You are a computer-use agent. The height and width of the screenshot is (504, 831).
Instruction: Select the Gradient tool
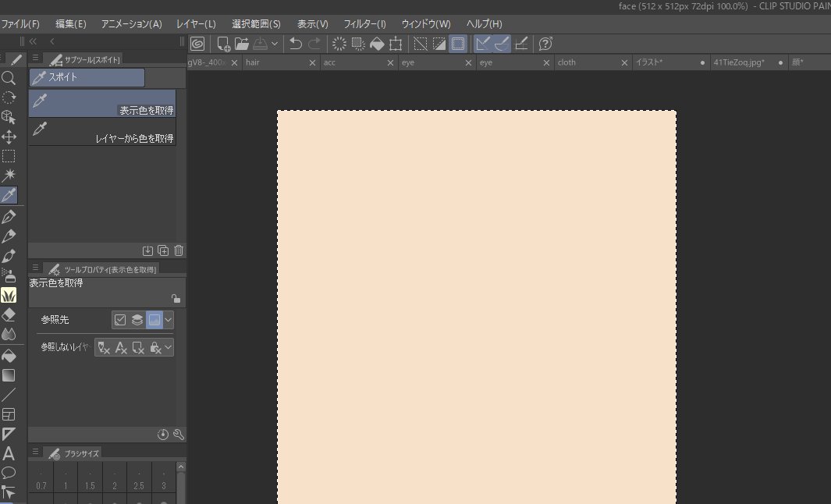(x=9, y=375)
